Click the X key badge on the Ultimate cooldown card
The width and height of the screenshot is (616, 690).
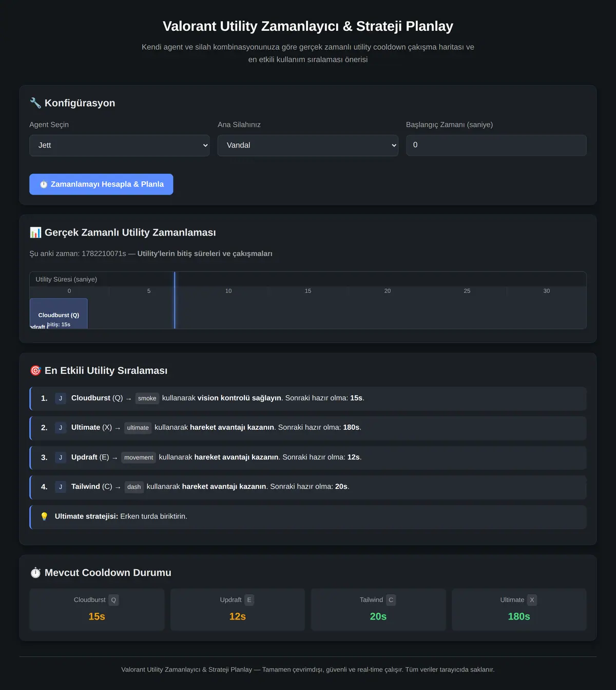532,600
